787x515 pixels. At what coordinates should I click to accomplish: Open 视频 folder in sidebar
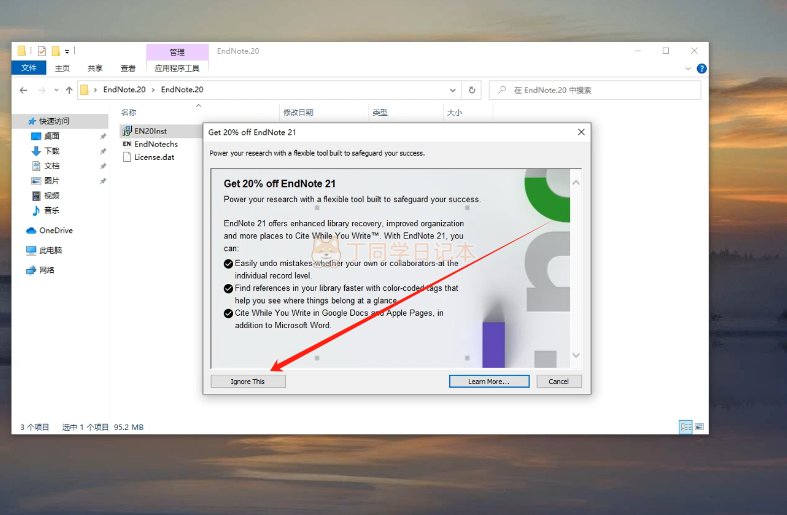(52, 196)
